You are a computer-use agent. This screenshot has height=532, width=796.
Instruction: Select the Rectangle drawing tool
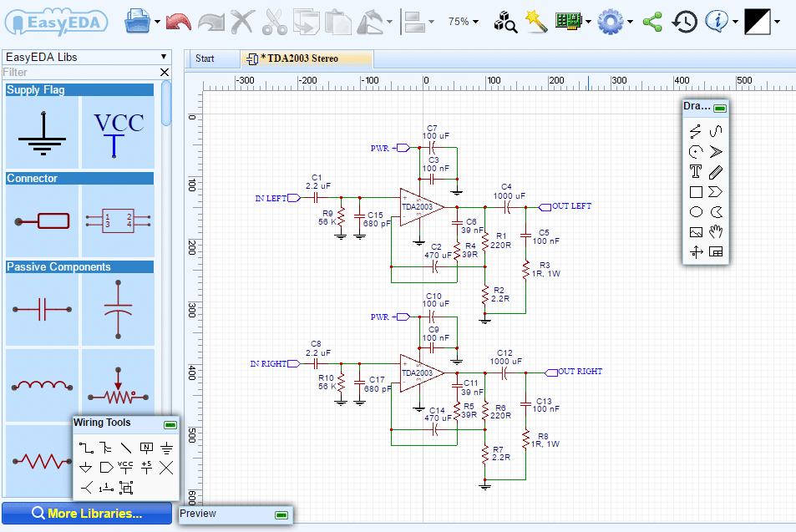(696, 192)
